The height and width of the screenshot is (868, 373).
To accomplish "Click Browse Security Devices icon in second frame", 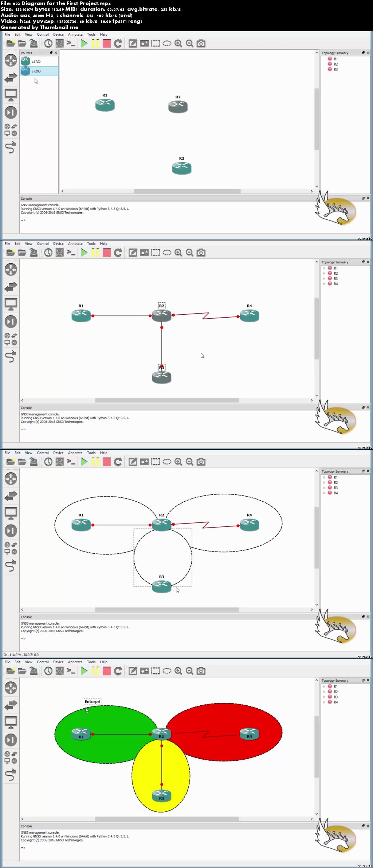I will point(11,322).
